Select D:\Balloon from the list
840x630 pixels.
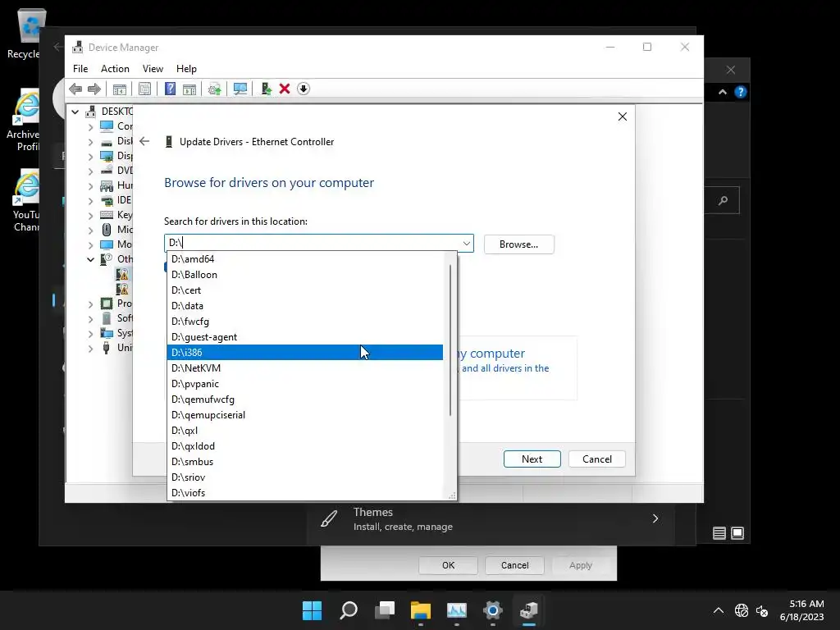point(305,274)
